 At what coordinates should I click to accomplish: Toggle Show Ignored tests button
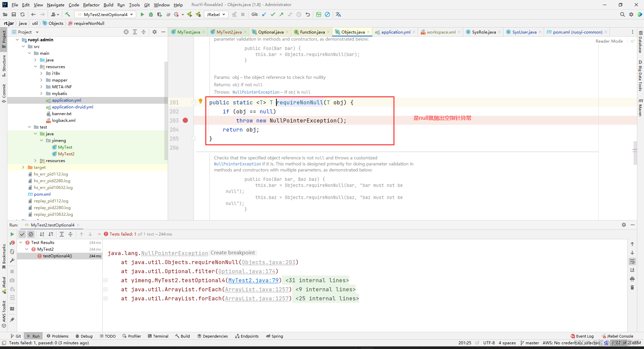point(31,234)
